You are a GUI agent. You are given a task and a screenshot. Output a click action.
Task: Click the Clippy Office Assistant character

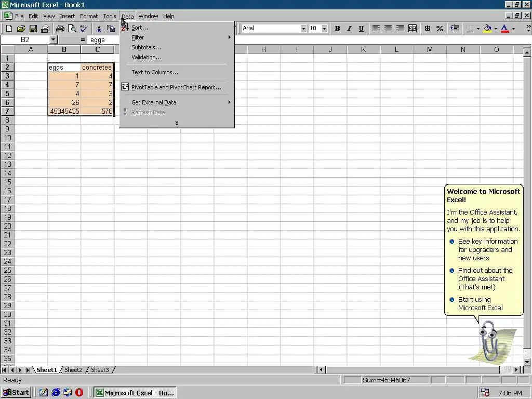(488, 341)
